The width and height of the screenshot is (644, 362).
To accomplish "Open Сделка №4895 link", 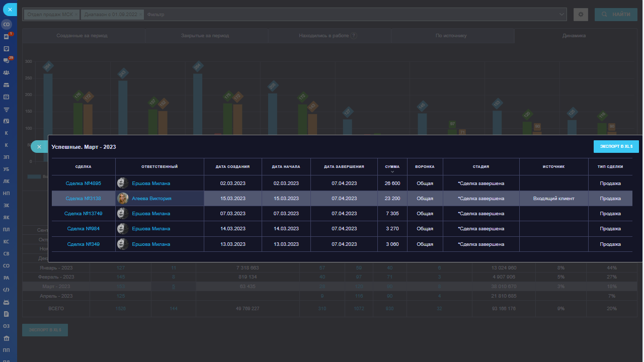I will 84,184.
